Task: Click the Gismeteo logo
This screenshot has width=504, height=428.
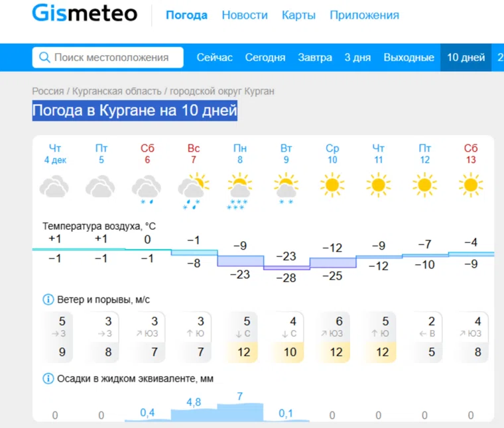Action: pyautogui.click(x=85, y=15)
